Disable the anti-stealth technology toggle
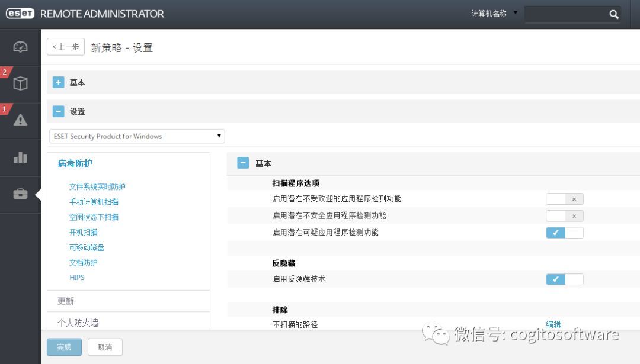Image resolution: width=640 pixels, height=364 pixels. (x=564, y=279)
